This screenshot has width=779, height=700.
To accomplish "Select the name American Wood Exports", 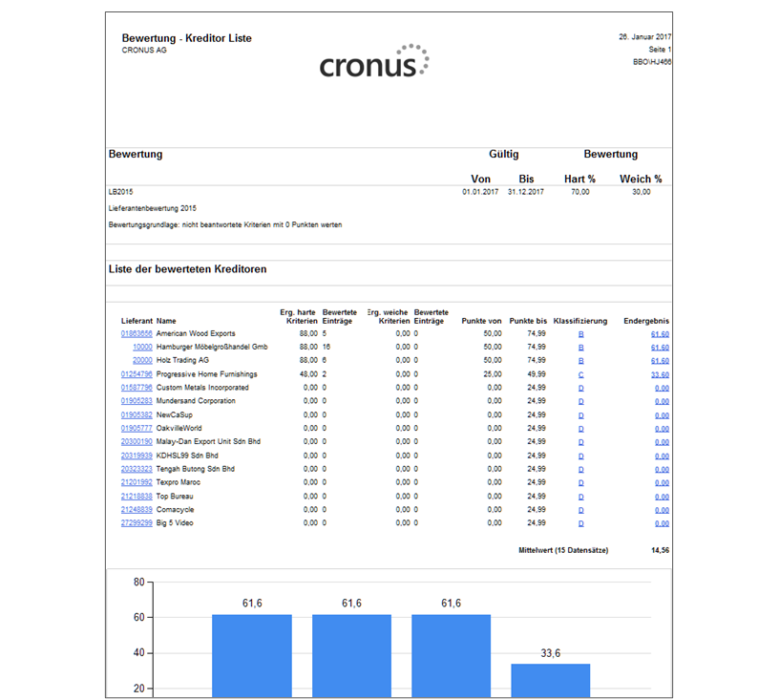I will [x=196, y=334].
